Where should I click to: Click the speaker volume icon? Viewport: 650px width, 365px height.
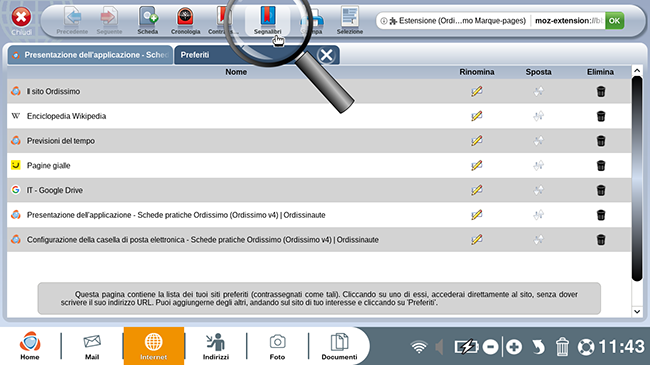pyautogui.click(x=439, y=347)
